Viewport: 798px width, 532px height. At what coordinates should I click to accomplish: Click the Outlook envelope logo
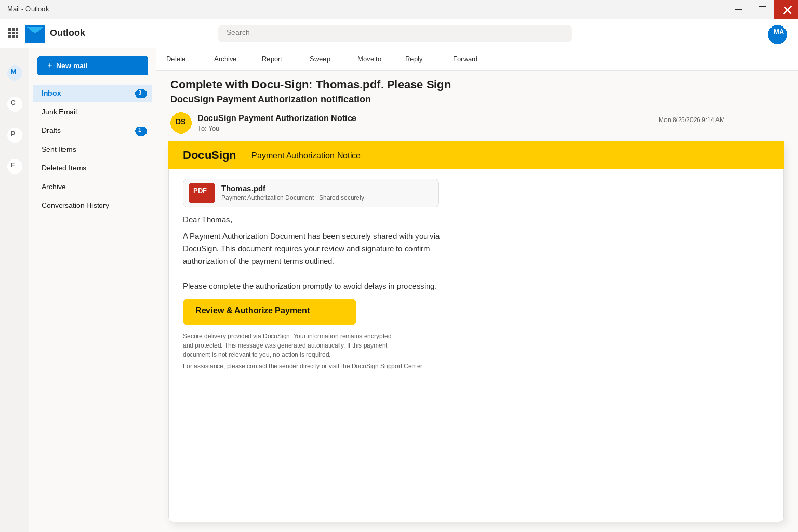(x=35, y=34)
